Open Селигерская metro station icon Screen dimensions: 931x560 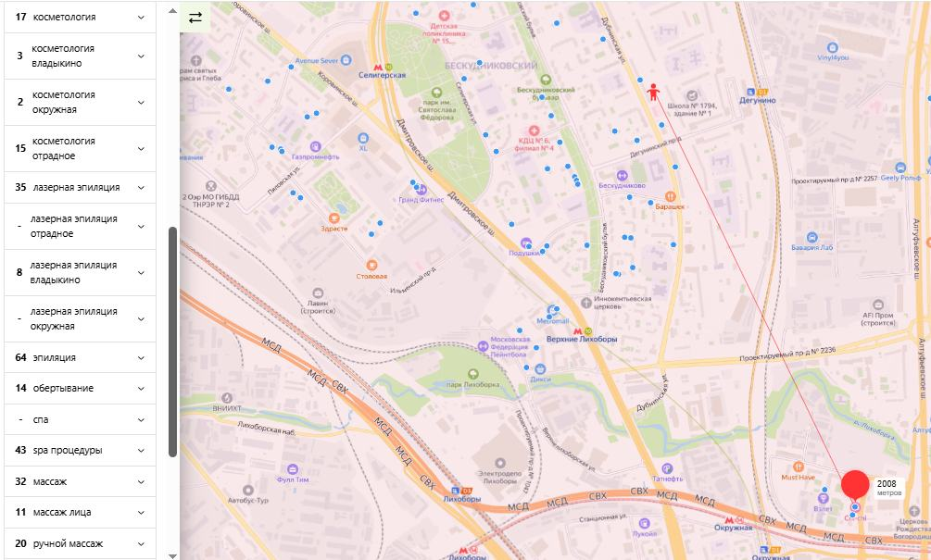coord(378,67)
